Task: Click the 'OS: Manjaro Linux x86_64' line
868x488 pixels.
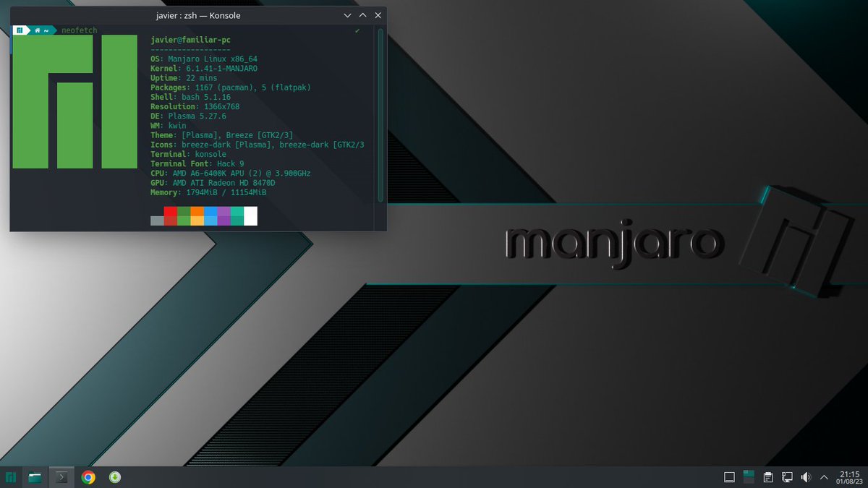Action: pyautogui.click(x=205, y=59)
